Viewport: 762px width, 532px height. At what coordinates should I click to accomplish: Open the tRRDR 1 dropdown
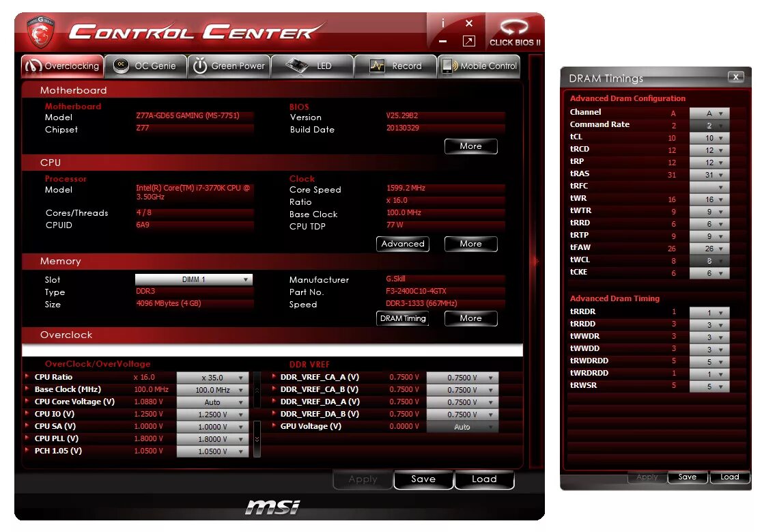point(709,313)
